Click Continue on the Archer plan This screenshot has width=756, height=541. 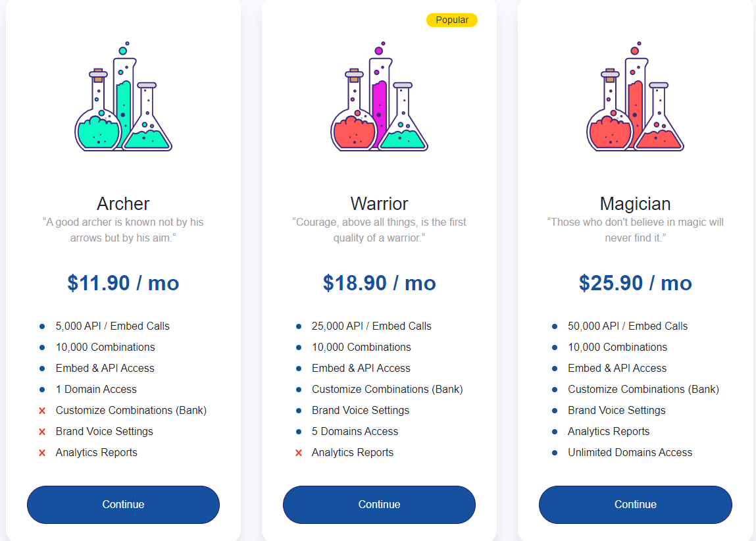click(x=123, y=504)
